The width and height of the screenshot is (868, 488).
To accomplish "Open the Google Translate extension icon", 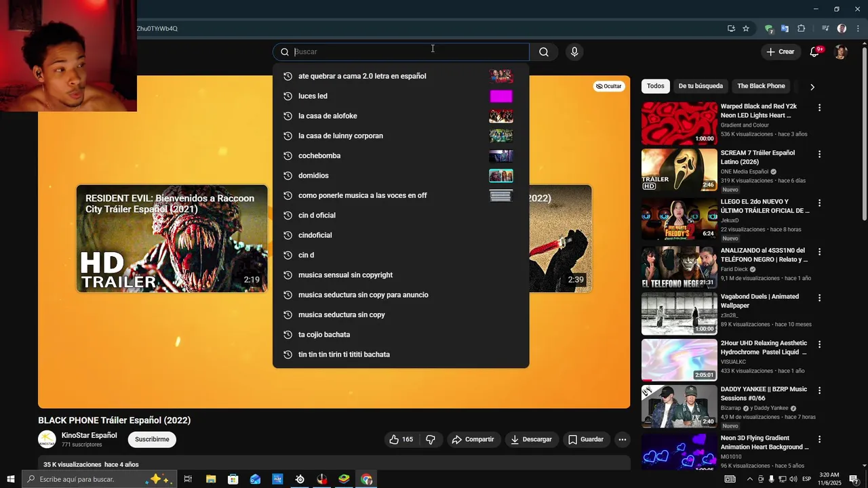I will 785,28.
